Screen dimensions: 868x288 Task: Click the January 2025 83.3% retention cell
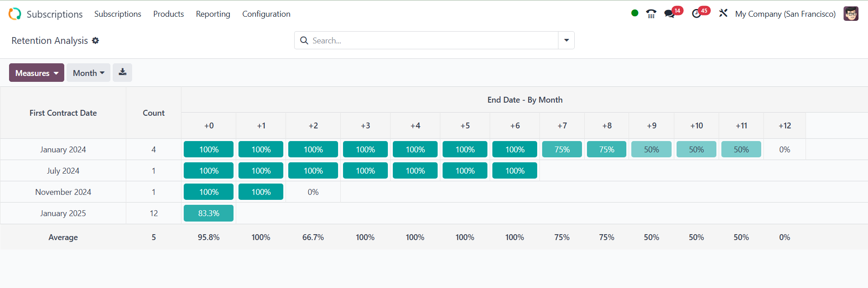click(209, 213)
